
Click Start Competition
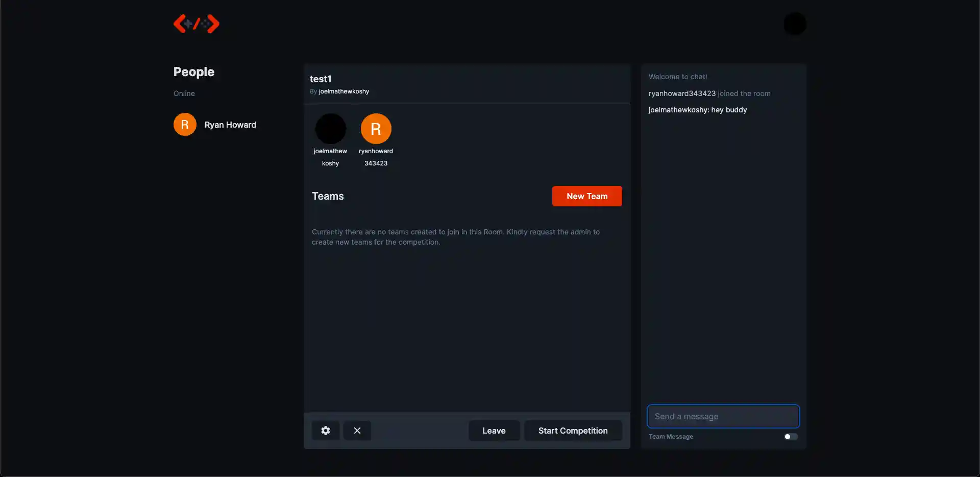(x=573, y=431)
